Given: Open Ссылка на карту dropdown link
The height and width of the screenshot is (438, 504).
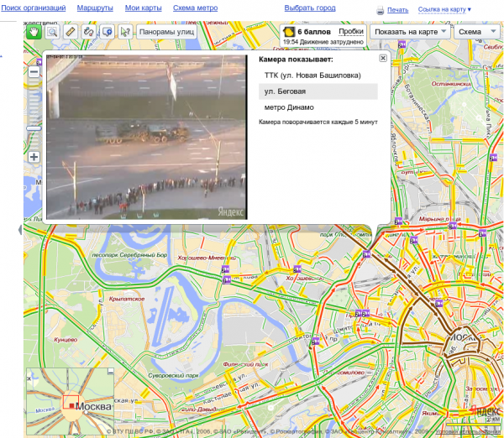Looking at the screenshot, I should click(x=444, y=9).
